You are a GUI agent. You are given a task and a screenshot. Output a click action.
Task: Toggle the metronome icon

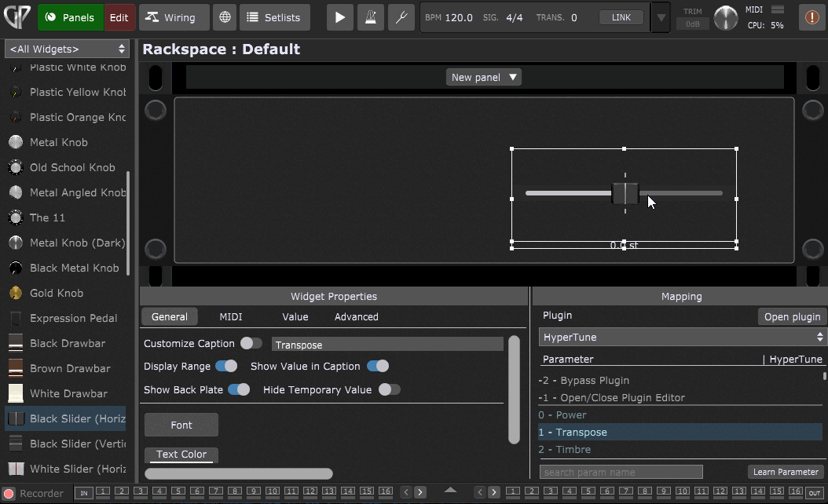370,17
